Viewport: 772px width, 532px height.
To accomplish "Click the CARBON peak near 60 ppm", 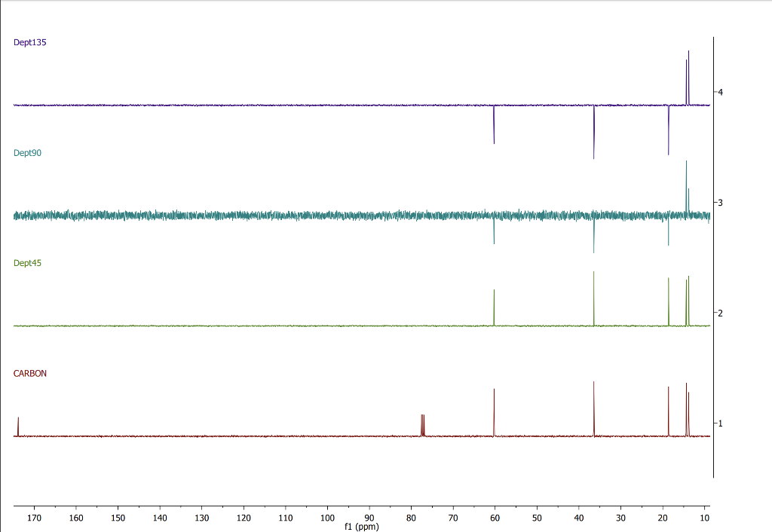I will pyautogui.click(x=495, y=411).
